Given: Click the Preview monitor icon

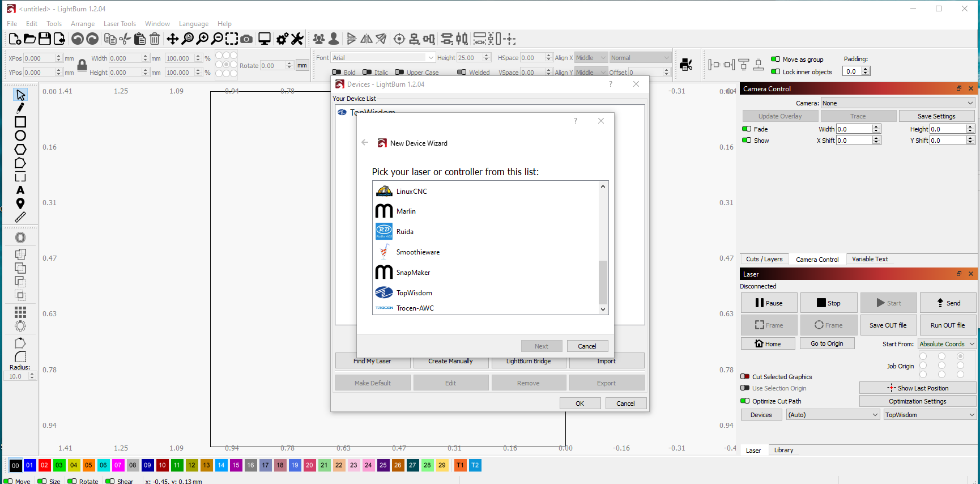Looking at the screenshot, I should coord(265,39).
